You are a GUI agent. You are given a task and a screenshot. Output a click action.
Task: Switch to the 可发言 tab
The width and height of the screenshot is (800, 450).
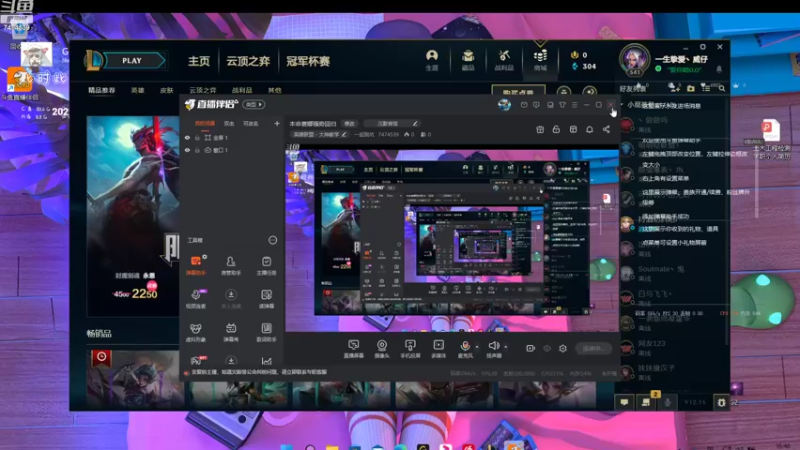coord(251,123)
